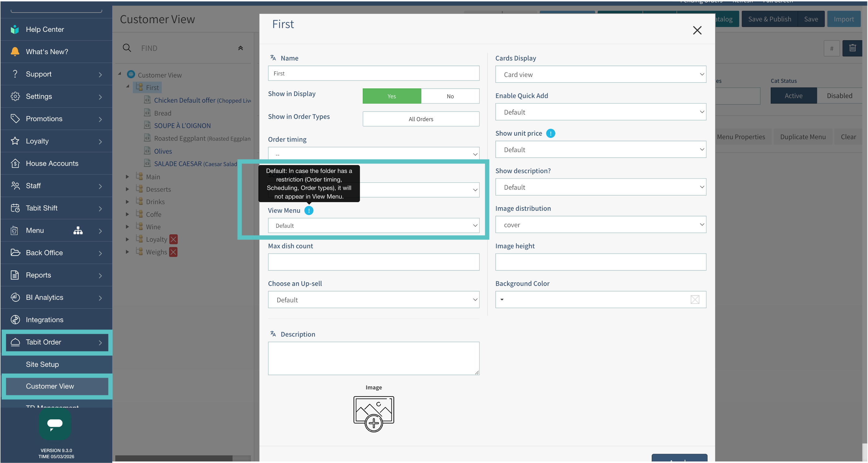Viewport: 868px width, 463px height.
Task: Click the Import button
Action: pos(844,19)
